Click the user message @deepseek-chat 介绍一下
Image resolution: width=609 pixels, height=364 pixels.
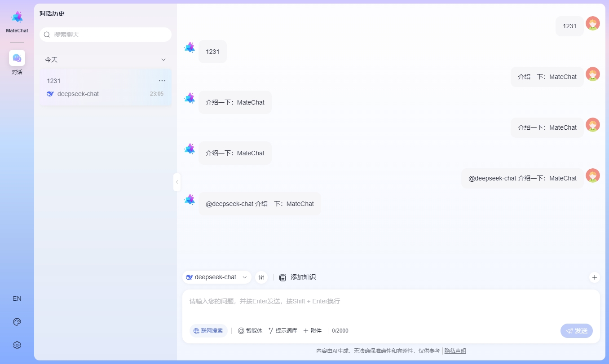click(522, 178)
